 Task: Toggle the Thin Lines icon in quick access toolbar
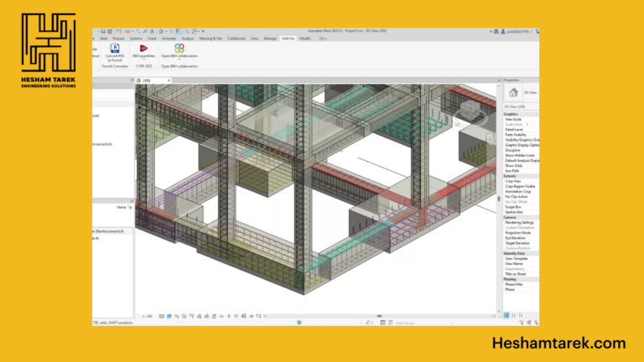click(179, 31)
